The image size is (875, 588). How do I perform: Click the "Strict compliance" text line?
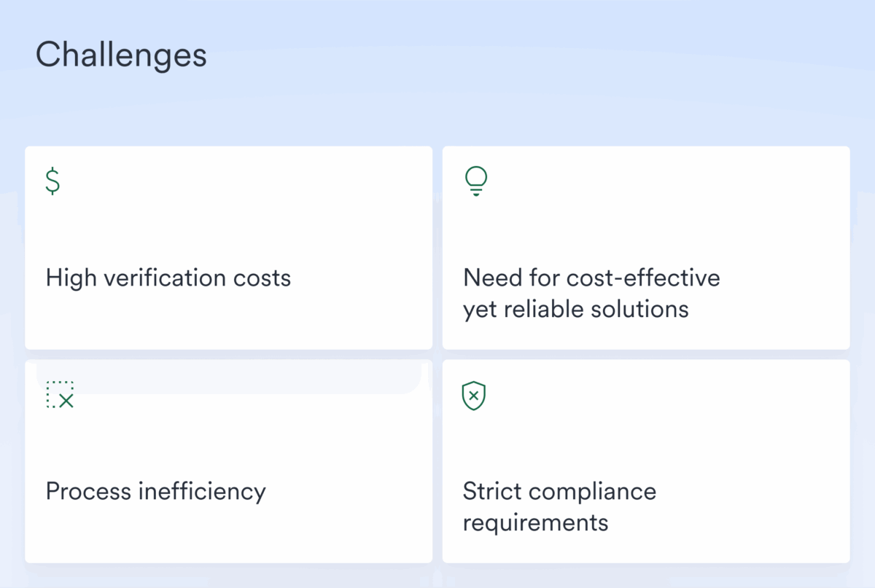[559, 491]
